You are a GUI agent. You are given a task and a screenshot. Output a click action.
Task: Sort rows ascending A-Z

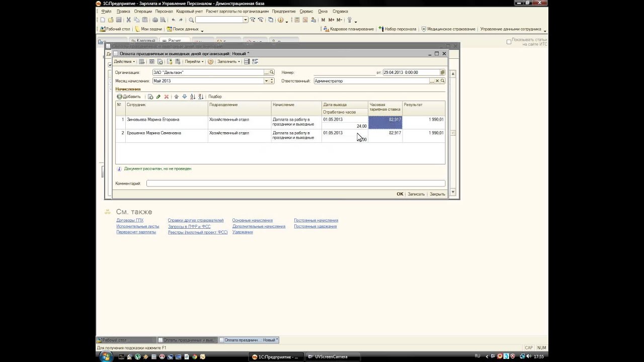pyautogui.click(x=193, y=97)
